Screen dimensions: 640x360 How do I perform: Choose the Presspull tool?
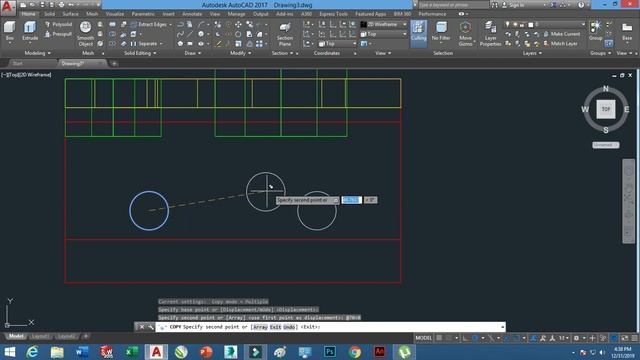58,34
